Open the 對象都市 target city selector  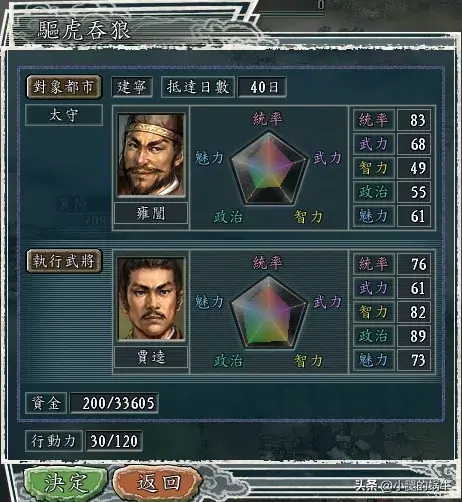point(64,87)
